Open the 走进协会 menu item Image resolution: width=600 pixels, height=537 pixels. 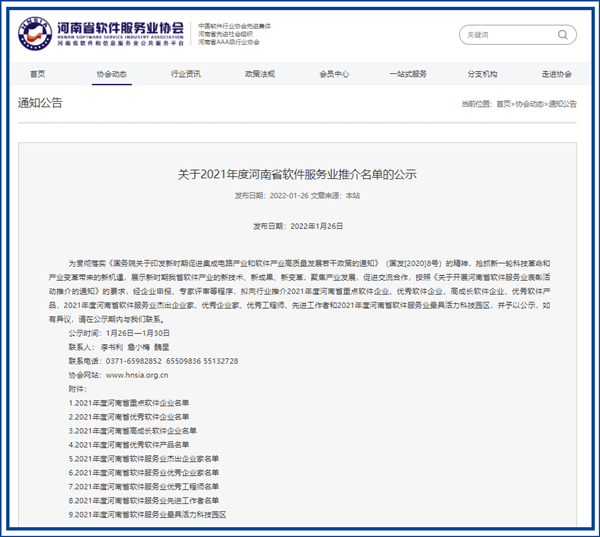[556, 74]
